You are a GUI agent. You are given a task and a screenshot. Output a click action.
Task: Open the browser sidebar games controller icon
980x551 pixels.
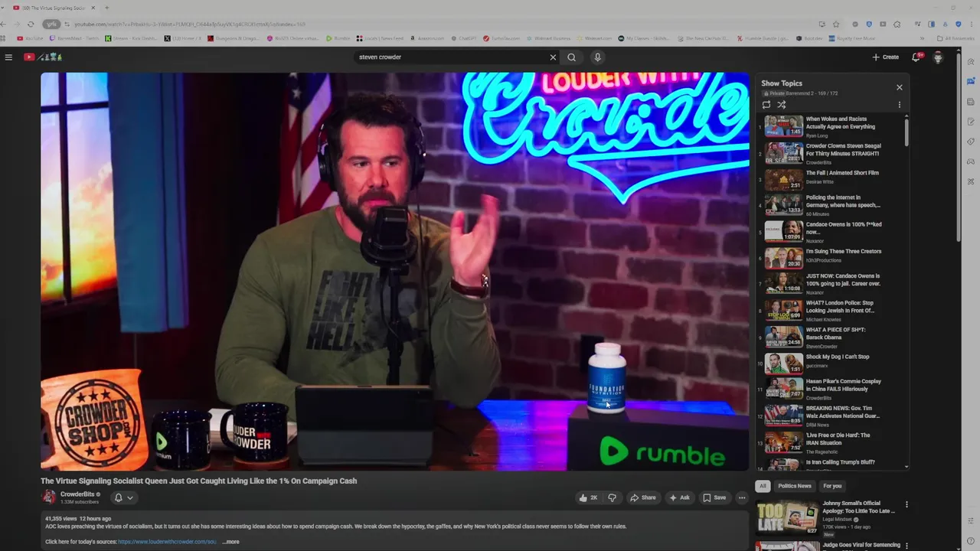[971, 161]
